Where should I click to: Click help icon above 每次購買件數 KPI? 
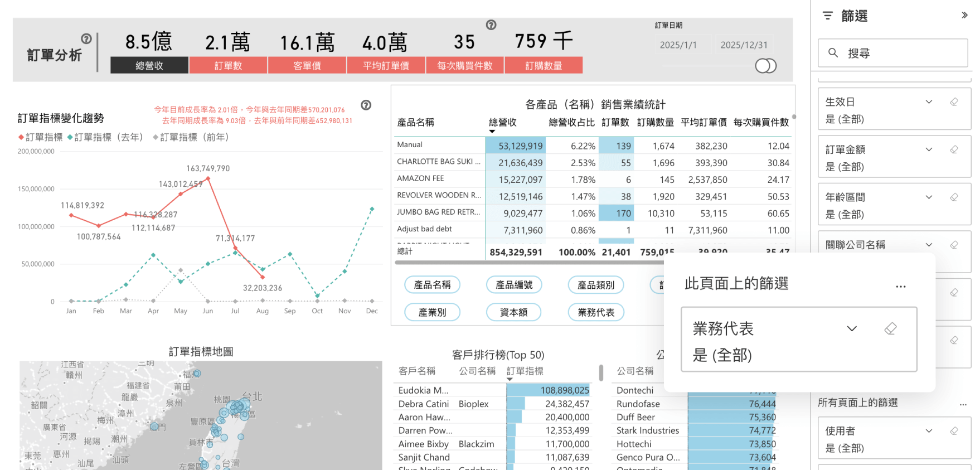click(491, 25)
